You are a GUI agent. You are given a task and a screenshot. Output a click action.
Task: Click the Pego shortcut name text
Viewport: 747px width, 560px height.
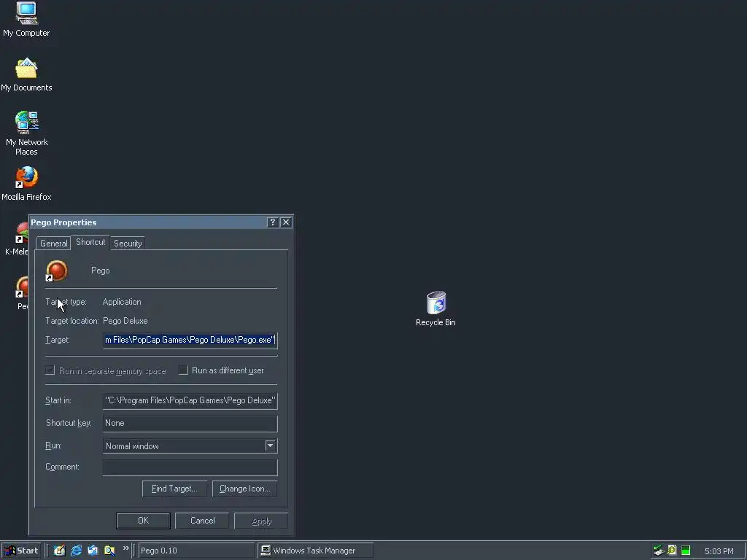pyautogui.click(x=101, y=271)
